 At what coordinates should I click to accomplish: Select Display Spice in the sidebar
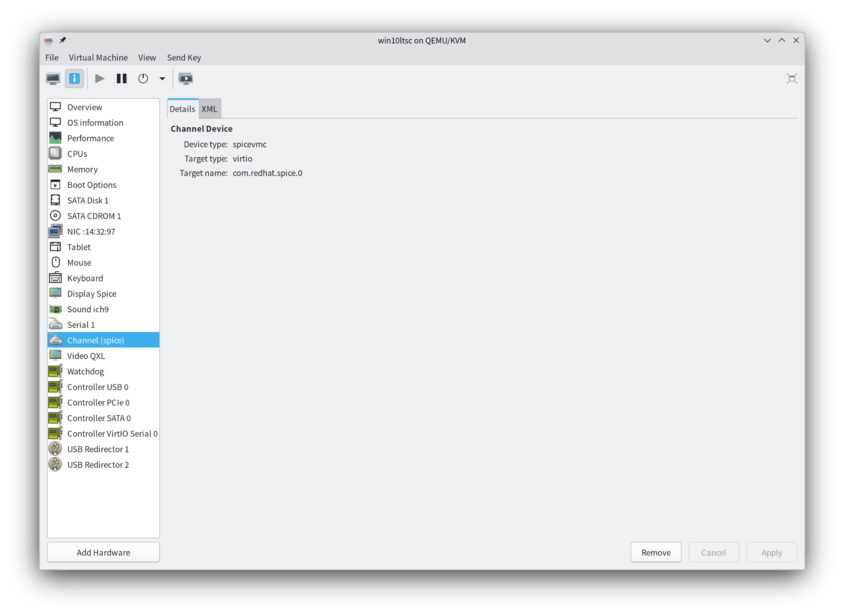pyautogui.click(x=92, y=294)
